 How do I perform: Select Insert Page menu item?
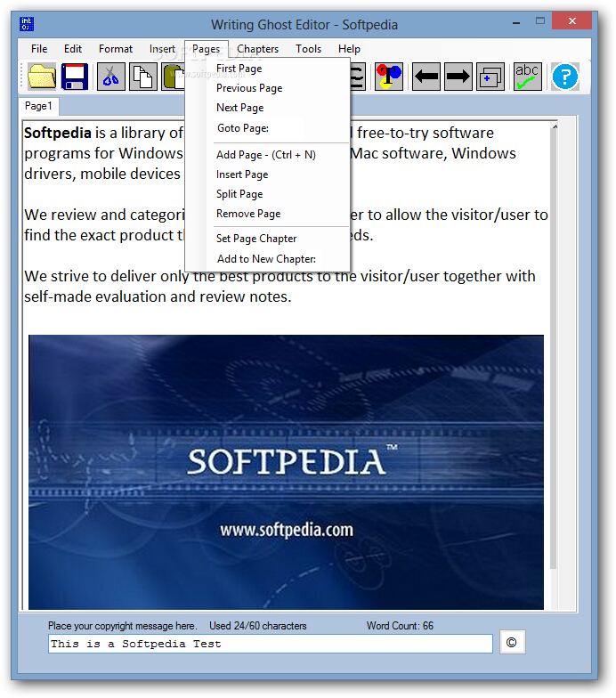(267, 174)
